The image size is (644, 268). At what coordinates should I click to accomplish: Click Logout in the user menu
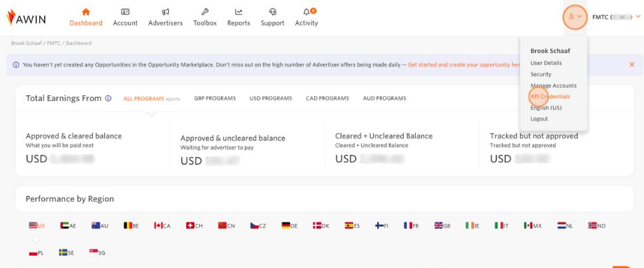[x=539, y=118]
